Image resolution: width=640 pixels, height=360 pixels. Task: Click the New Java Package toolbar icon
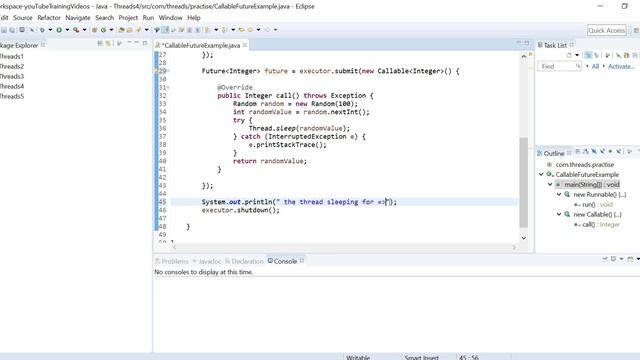[x=94, y=30]
